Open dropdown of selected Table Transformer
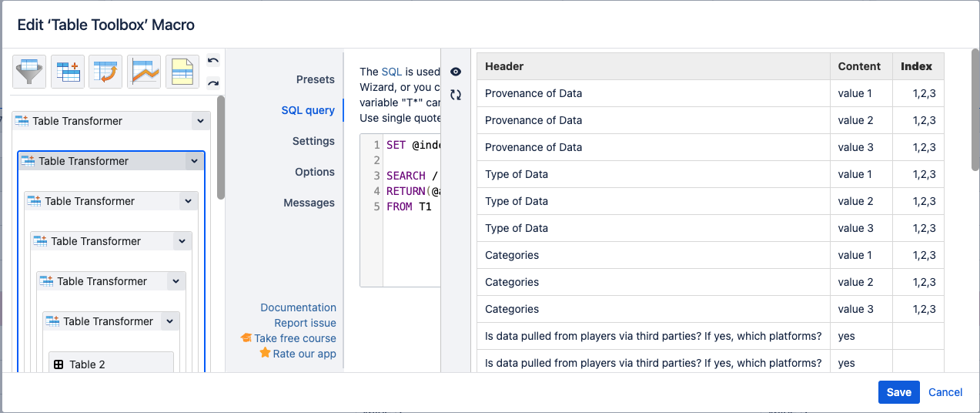 coord(195,161)
